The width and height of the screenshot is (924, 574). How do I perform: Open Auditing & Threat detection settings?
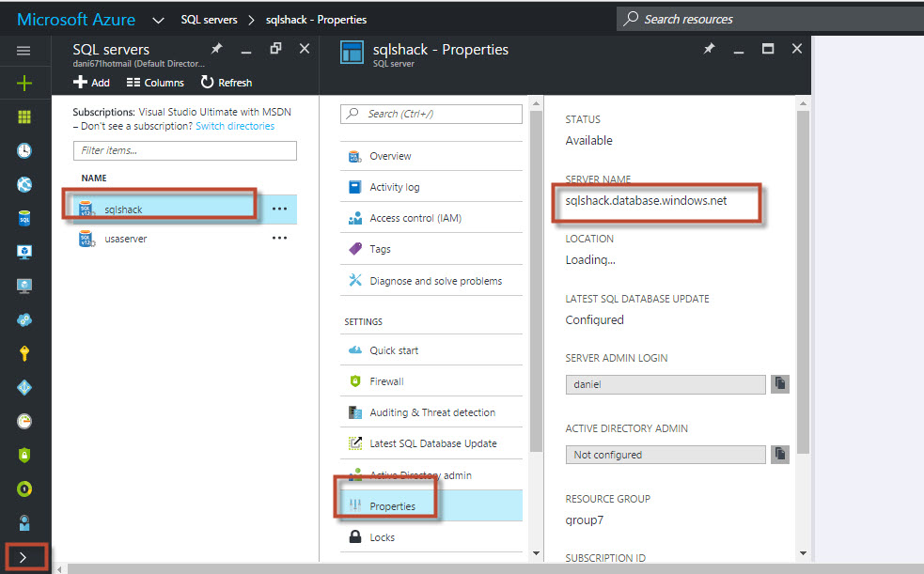tap(431, 412)
